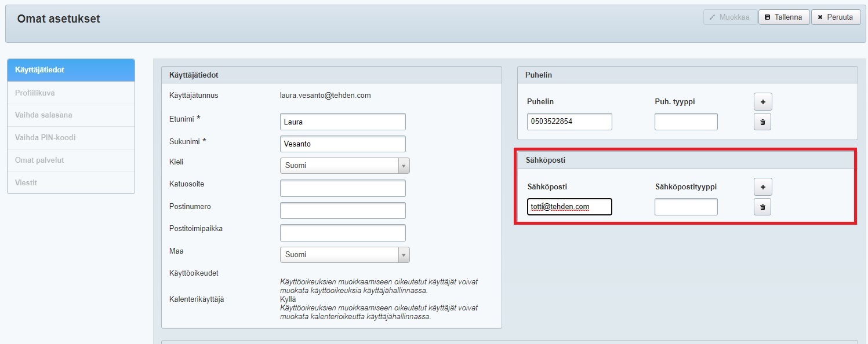Click the Puhelin field with 0503522854

tap(569, 122)
